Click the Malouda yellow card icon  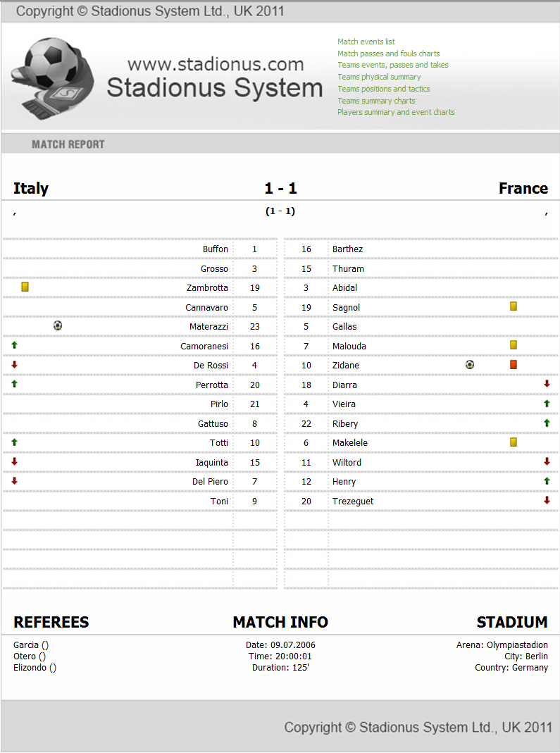point(514,345)
